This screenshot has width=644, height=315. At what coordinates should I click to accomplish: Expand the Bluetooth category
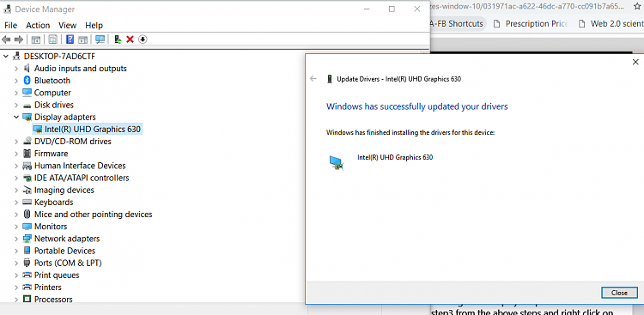click(x=16, y=81)
